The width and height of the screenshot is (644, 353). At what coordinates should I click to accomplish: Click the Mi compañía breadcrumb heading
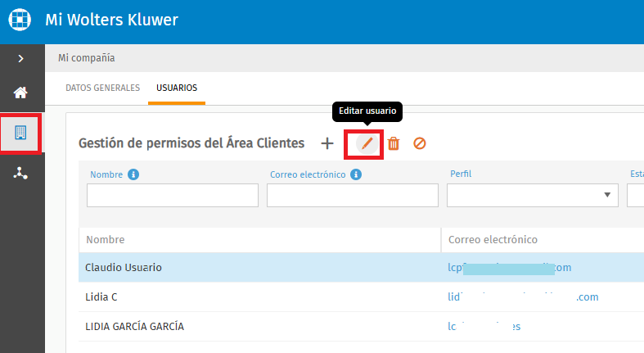point(86,58)
